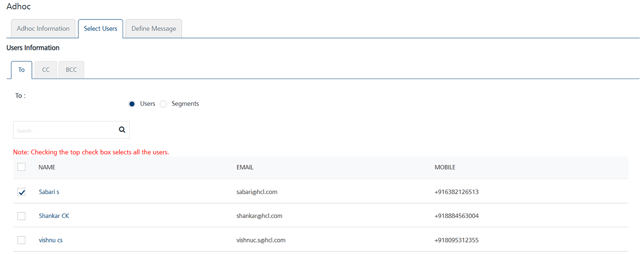Click the EMAIL column header
Screen dimensions: 644x254
[x=245, y=167]
